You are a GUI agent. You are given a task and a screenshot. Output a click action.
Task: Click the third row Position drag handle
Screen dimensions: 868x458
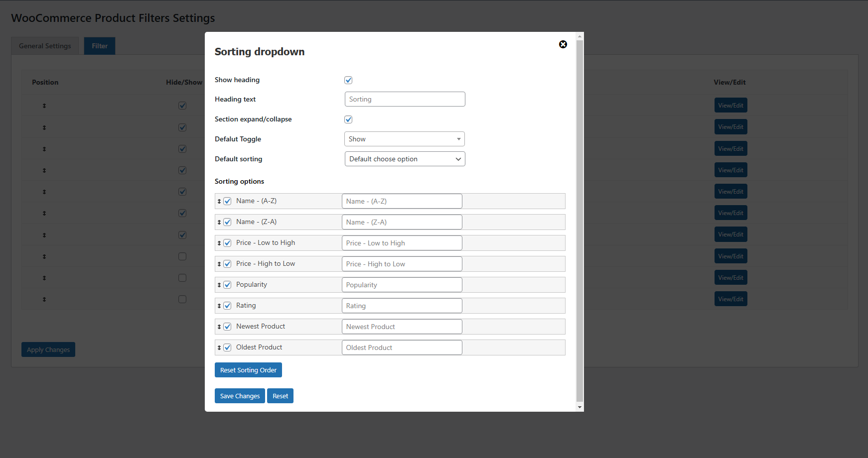[x=44, y=149]
